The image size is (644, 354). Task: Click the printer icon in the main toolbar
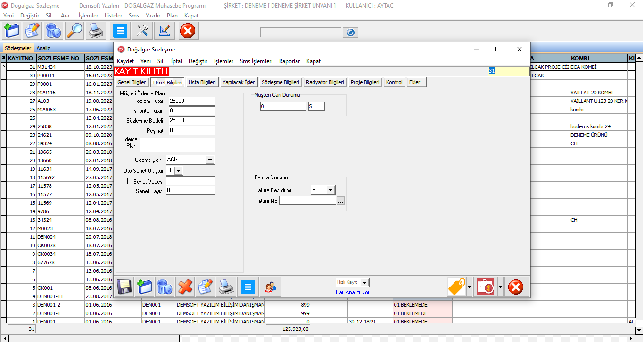pos(96,31)
